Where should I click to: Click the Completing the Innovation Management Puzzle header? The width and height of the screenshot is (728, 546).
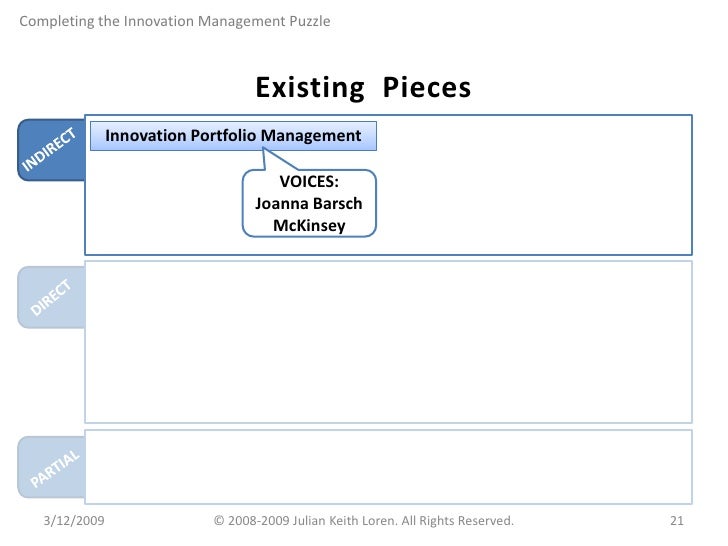pos(175,21)
